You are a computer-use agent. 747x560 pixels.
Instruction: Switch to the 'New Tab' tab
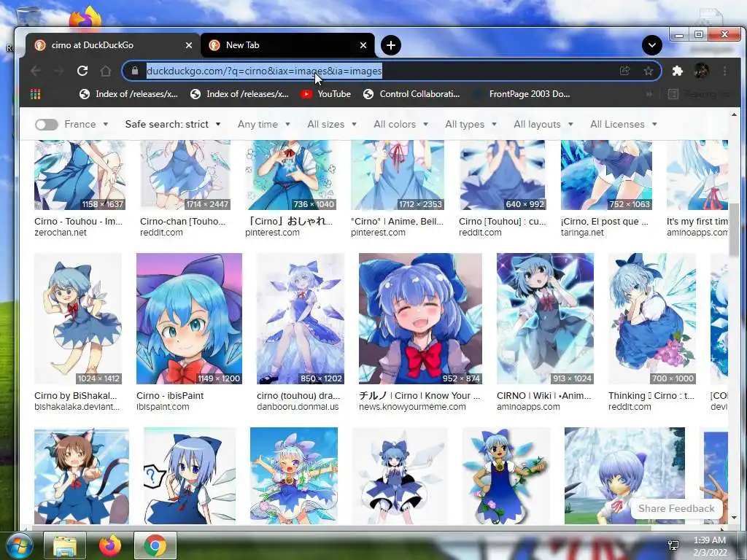tap(287, 45)
